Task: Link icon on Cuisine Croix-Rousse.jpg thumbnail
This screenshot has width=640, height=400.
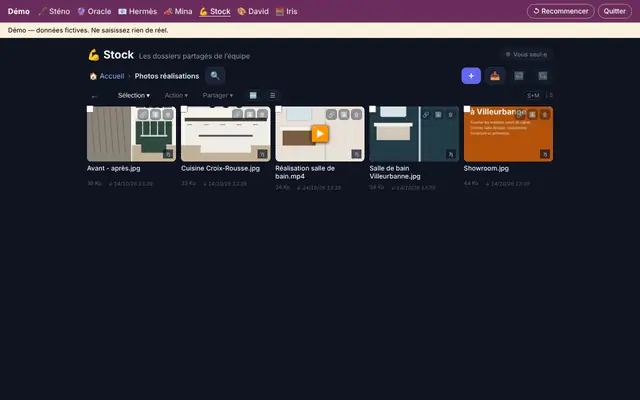Action: click(x=237, y=115)
